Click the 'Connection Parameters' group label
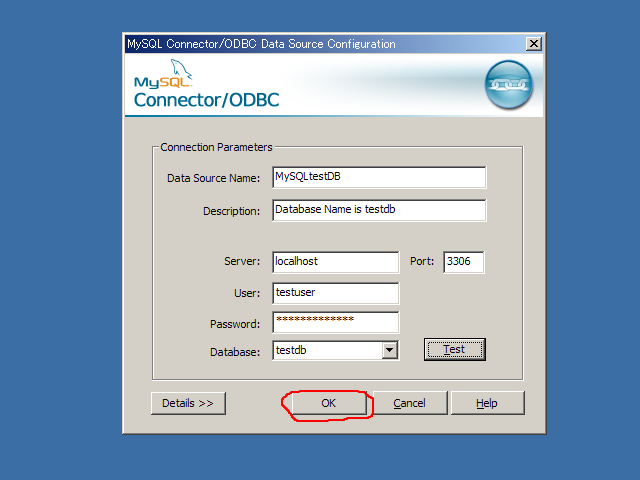The image size is (640, 480). [216, 147]
